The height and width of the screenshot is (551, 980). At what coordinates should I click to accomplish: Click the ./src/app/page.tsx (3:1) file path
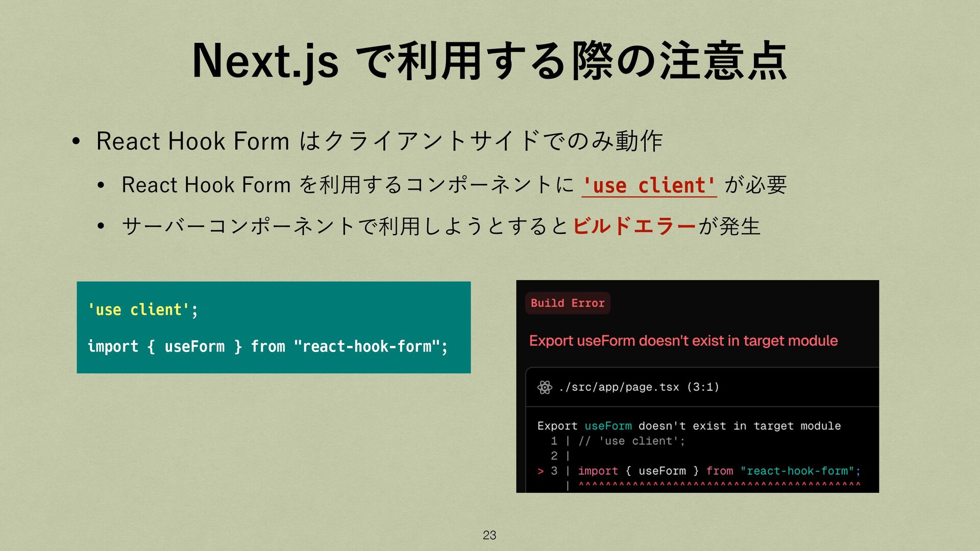[x=639, y=387]
